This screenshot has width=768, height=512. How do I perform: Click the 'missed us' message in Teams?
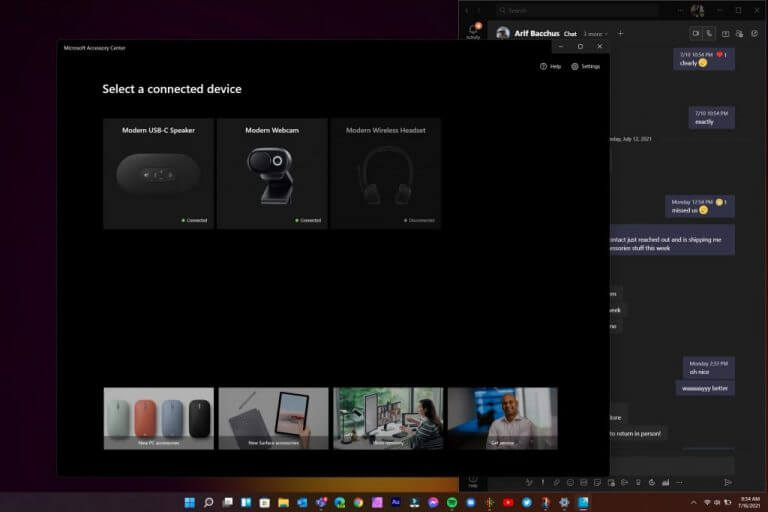click(699, 206)
